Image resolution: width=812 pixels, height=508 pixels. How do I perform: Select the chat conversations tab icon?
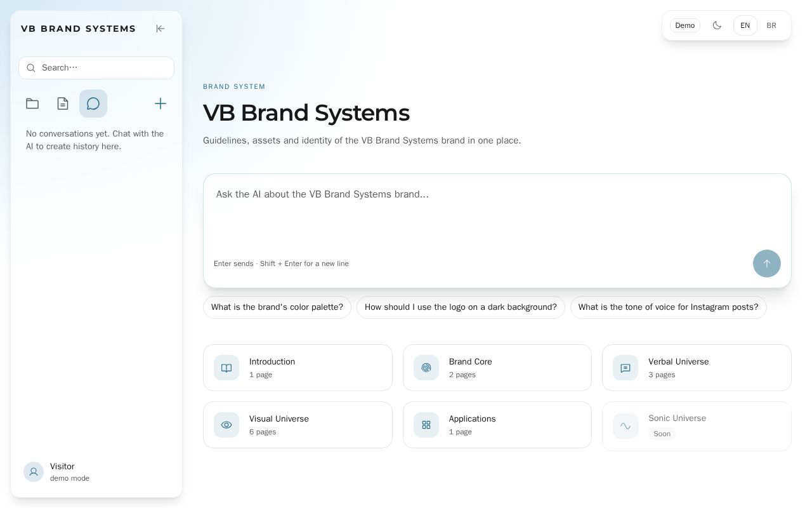pyautogui.click(x=93, y=104)
